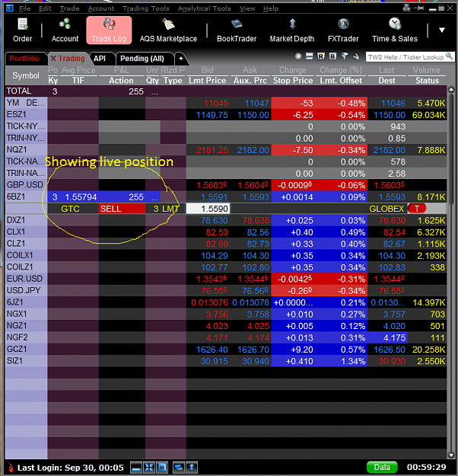Click the scrollbar up arrow

pos(451,90)
